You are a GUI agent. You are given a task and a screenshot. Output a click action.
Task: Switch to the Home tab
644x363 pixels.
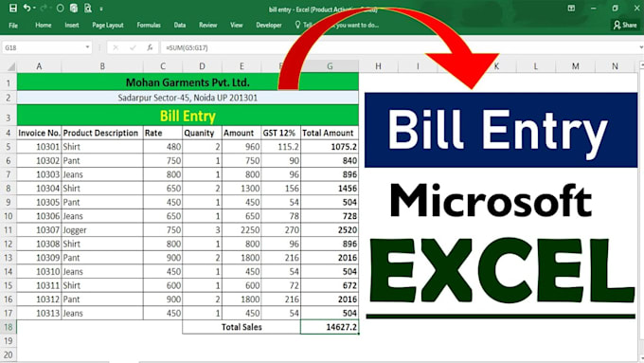44,25
